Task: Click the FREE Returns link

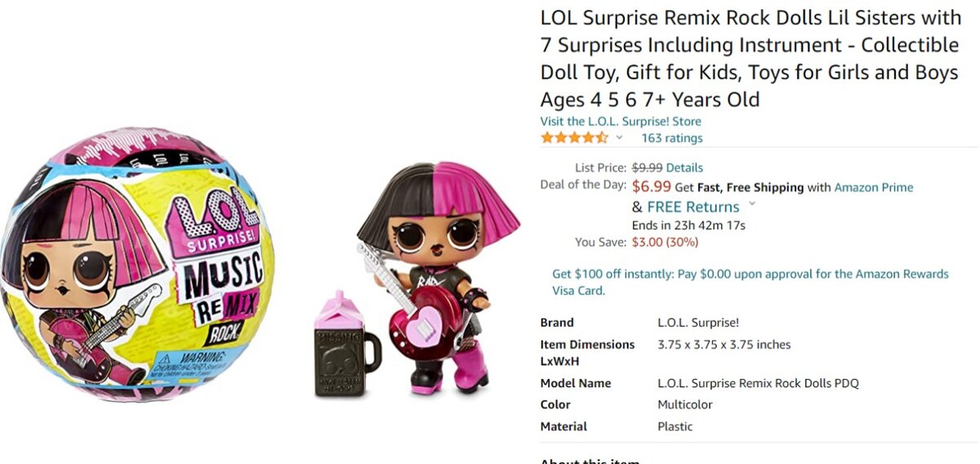Action: [693, 207]
